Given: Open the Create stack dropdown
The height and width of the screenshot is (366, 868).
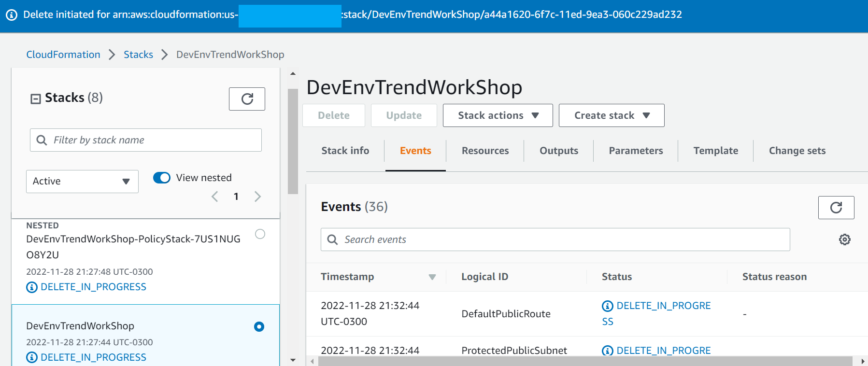Looking at the screenshot, I should (612, 115).
